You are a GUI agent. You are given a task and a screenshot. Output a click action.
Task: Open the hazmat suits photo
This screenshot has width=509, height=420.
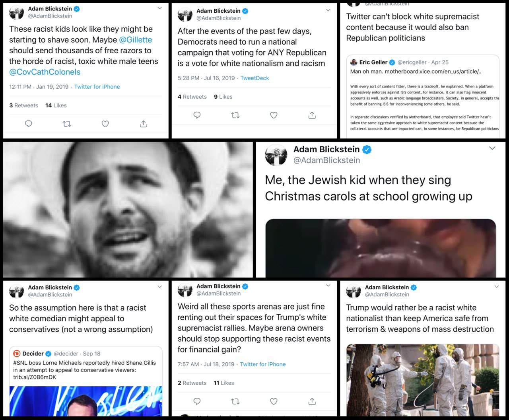click(423, 380)
